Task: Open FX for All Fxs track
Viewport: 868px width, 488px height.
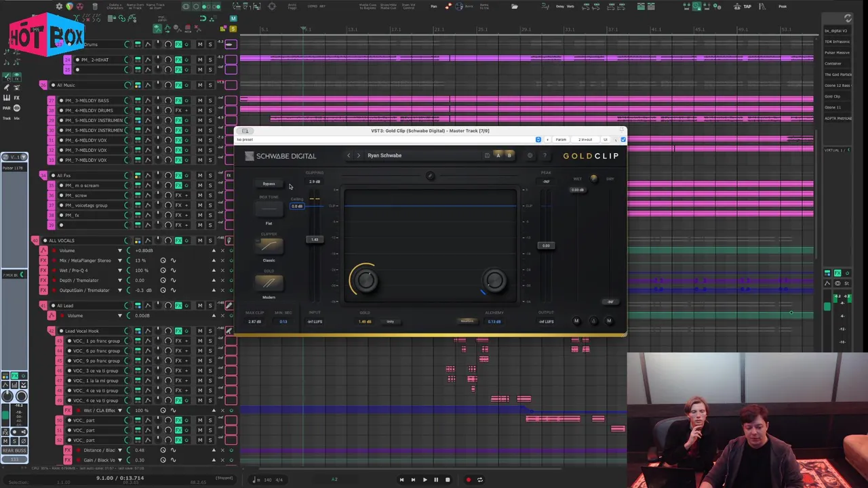Action: coord(180,176)
